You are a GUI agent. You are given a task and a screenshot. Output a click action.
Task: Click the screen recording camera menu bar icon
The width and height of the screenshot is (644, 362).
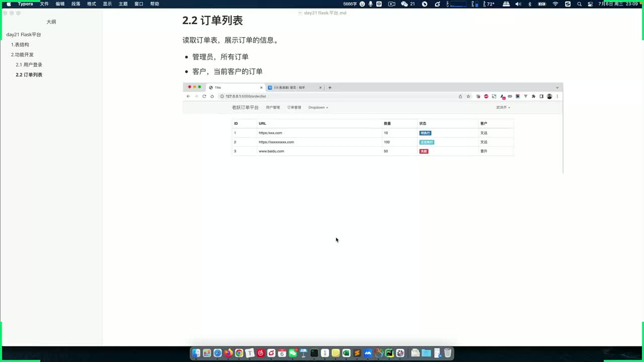pyautogui.click(x=391, y=4)
